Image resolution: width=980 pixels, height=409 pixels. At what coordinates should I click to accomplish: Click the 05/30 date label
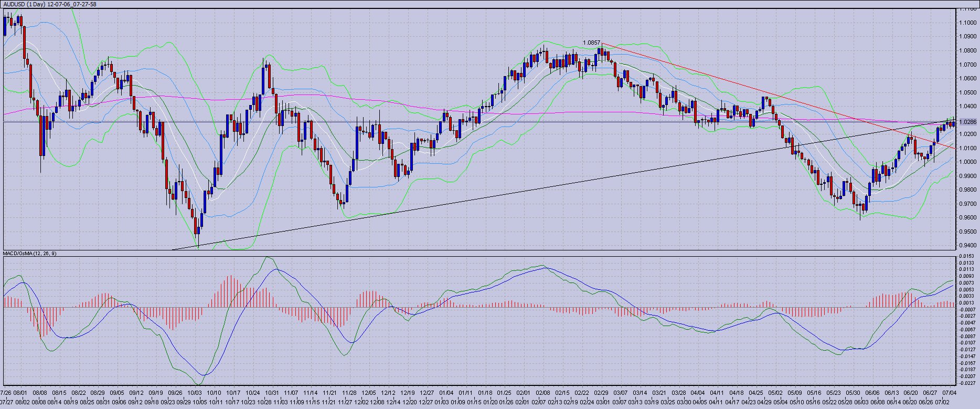pyautogui.click(x=853, y=393)
